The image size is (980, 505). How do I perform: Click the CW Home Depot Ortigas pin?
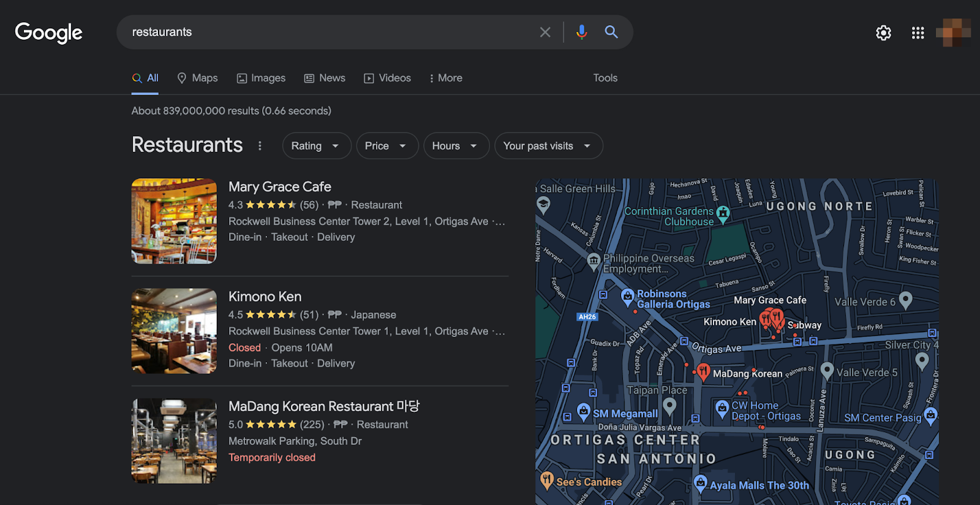point(722,408)
